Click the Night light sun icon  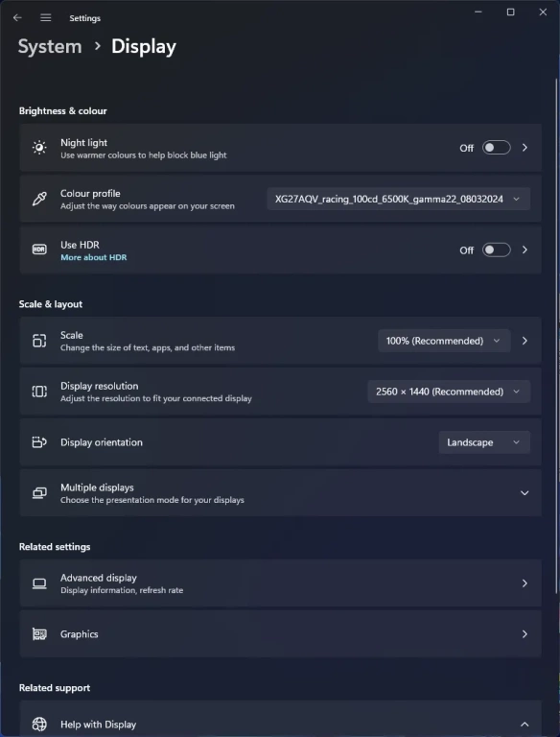39,148
